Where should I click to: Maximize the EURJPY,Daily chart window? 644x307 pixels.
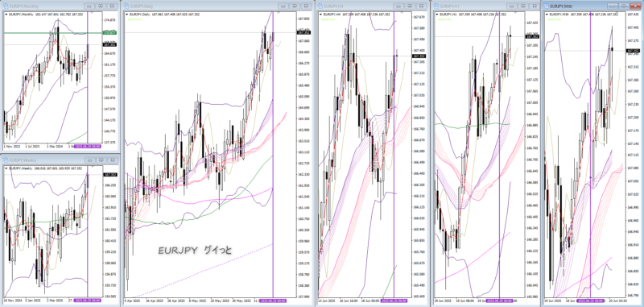(295, 6)
